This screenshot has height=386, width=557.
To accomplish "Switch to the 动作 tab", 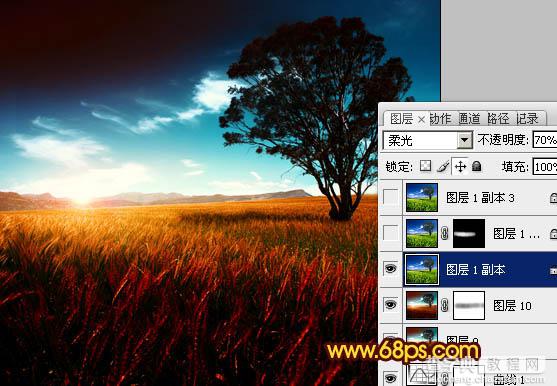I will pyautogui.click(x=440, y=119).
